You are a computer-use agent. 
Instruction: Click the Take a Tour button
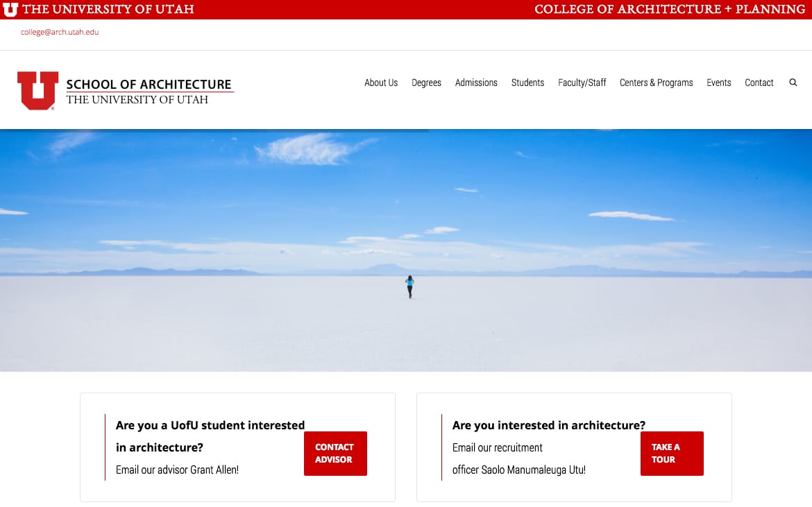pos(672,453)
